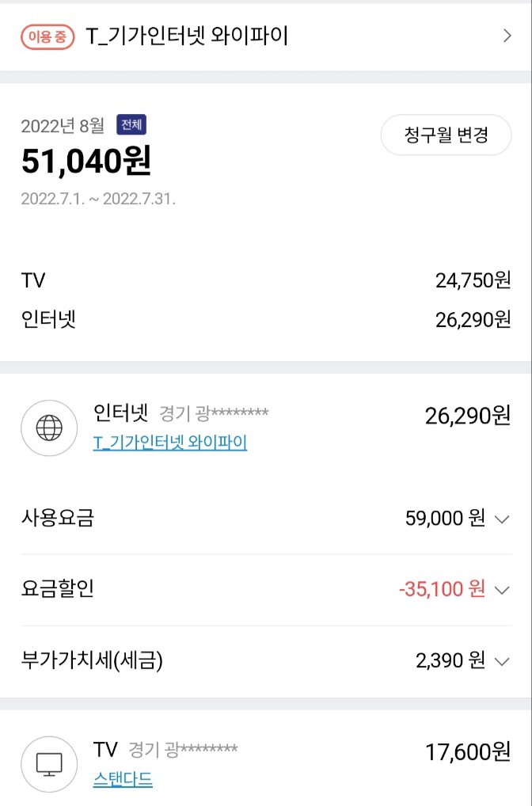This screenshot has height=806, width=532.
Task: Select the 인터넷 26,290원 summary row
Action: point(266,319)
